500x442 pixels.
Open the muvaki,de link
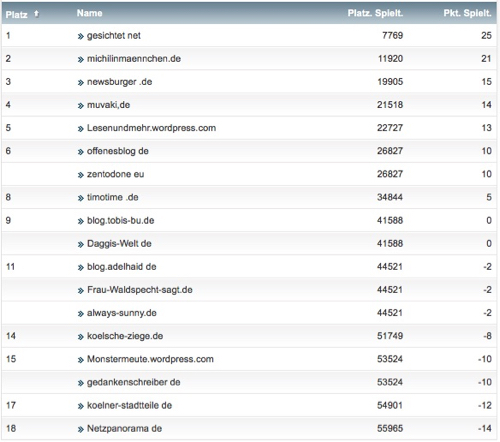108,105
